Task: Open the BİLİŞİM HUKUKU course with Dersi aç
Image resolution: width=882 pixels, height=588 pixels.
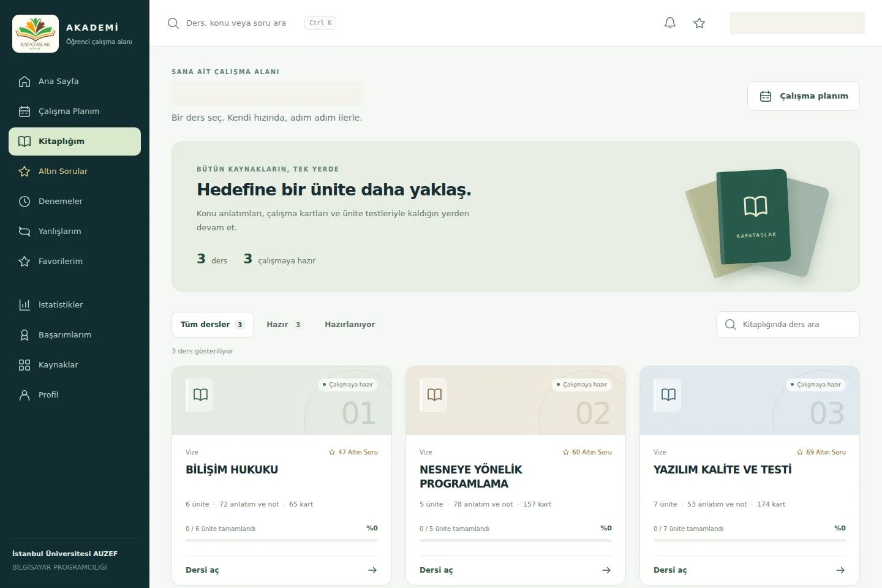Action: pos(282,570)
